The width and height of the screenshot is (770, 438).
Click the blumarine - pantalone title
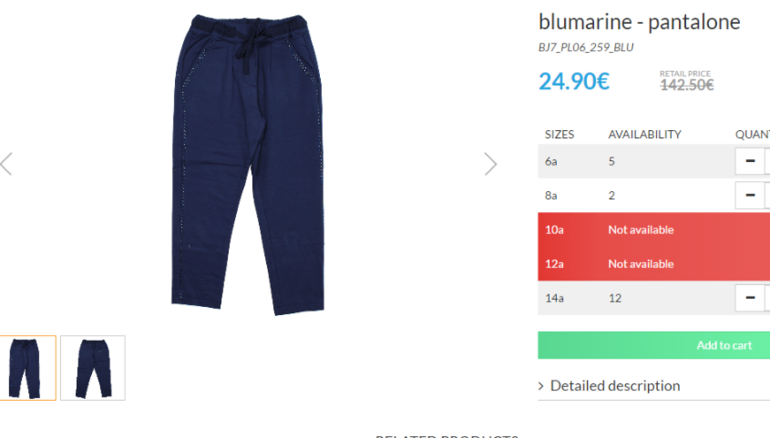[639, 22]
